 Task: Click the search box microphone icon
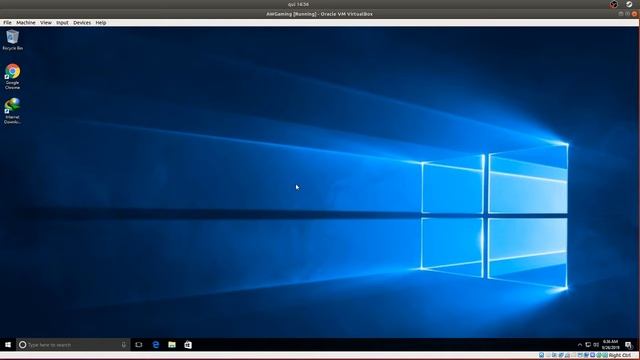pos(124,345)
